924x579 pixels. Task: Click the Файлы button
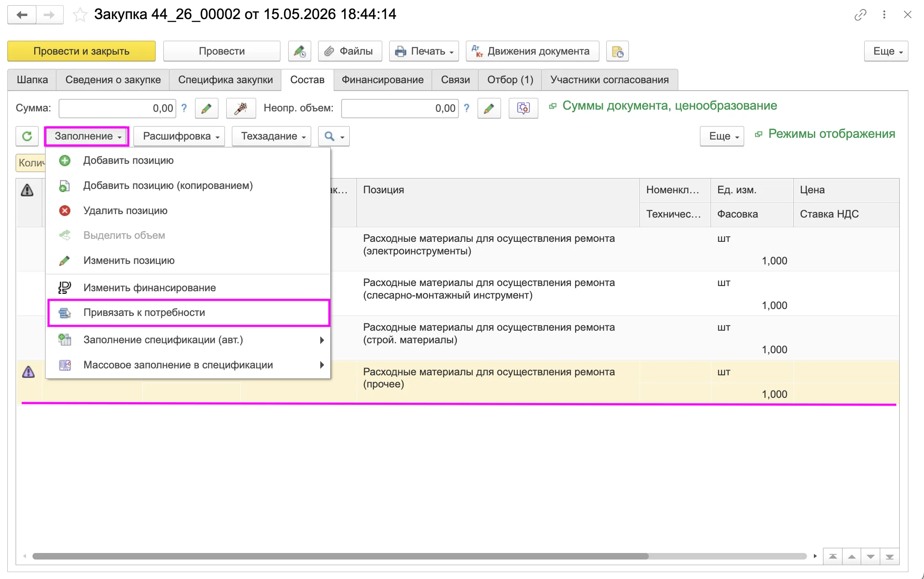pos(350,51)
